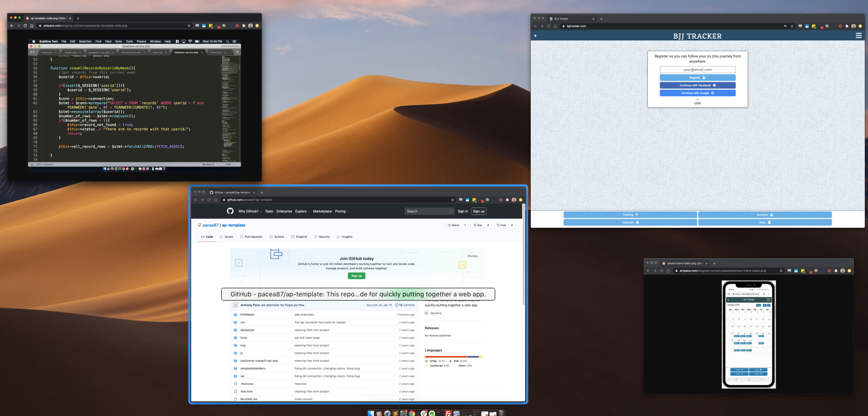Open the css folder in the repo
Screen dimensions: 868x416
pyautogui.click(x=243, y=322)
